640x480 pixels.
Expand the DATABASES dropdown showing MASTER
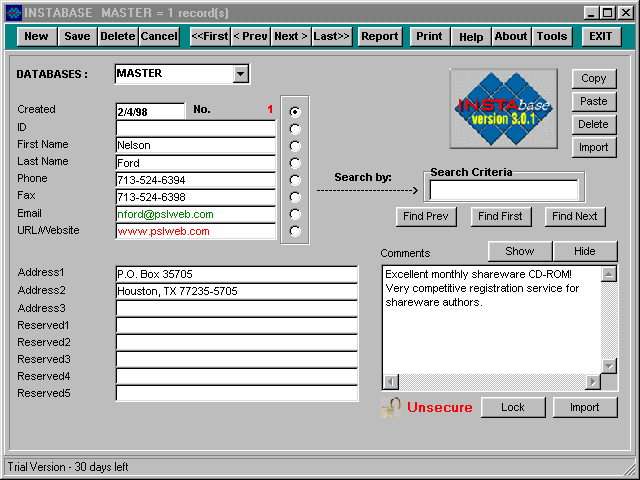240,74
